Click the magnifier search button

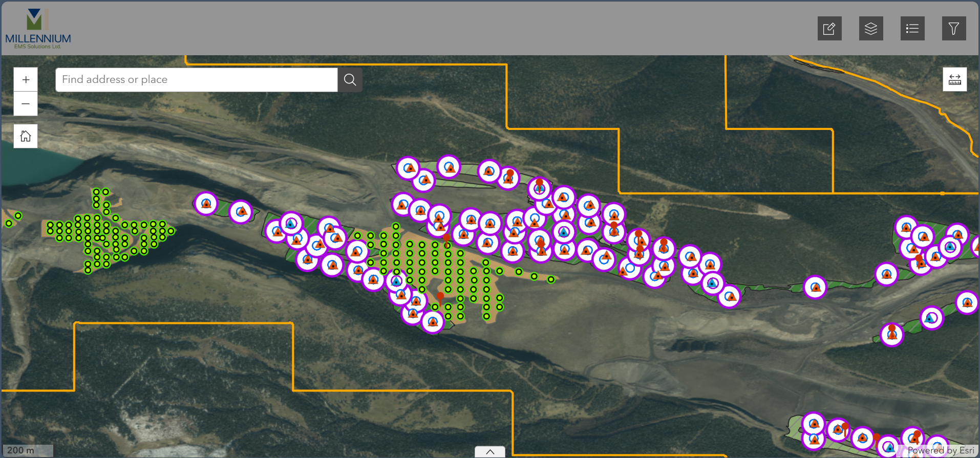(x=350, y=80)
